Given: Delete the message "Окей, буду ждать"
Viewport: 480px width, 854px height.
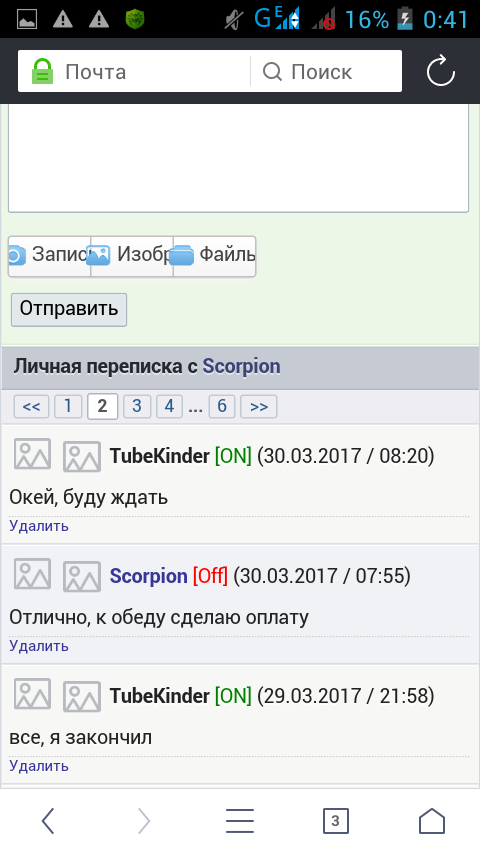Looking at the screenshot, I should click(39, 526).
